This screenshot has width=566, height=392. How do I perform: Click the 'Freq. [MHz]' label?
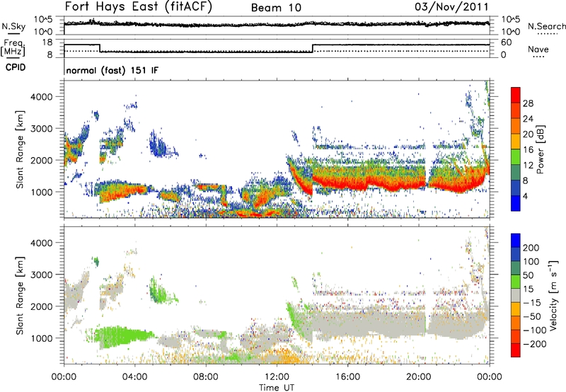click(13, 47)
